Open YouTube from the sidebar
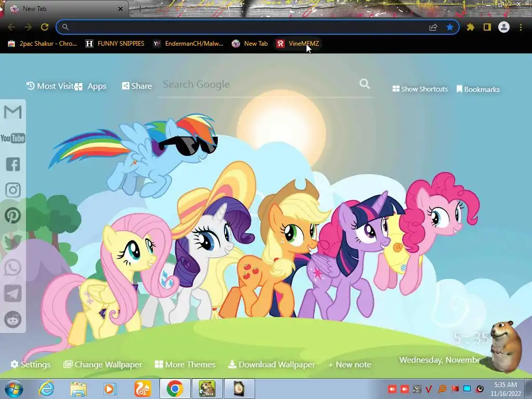The height and width of the screenshot is (399, 532). (x=13, y=138)
